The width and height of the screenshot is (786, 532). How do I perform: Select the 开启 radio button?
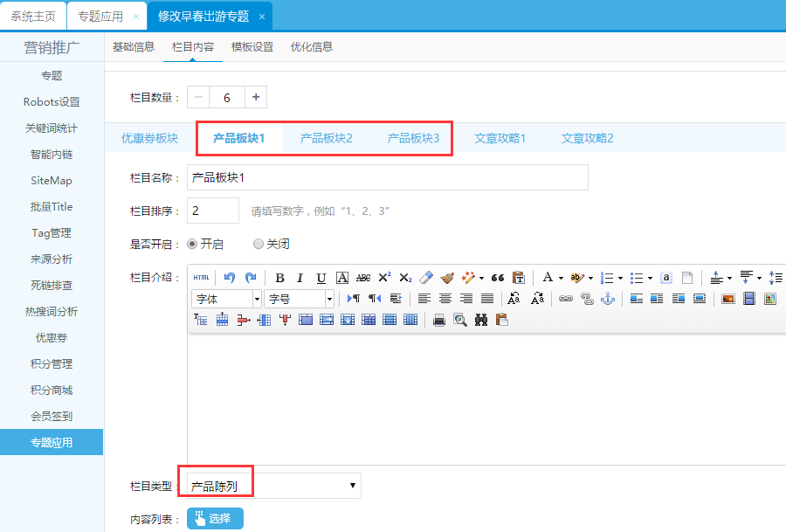coord(192,245)
